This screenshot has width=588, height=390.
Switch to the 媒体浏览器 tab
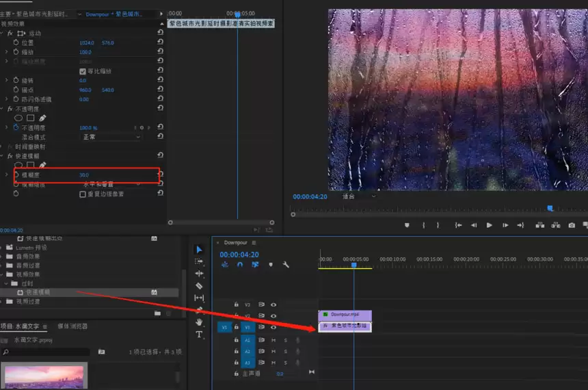click(x=72, y=326)
